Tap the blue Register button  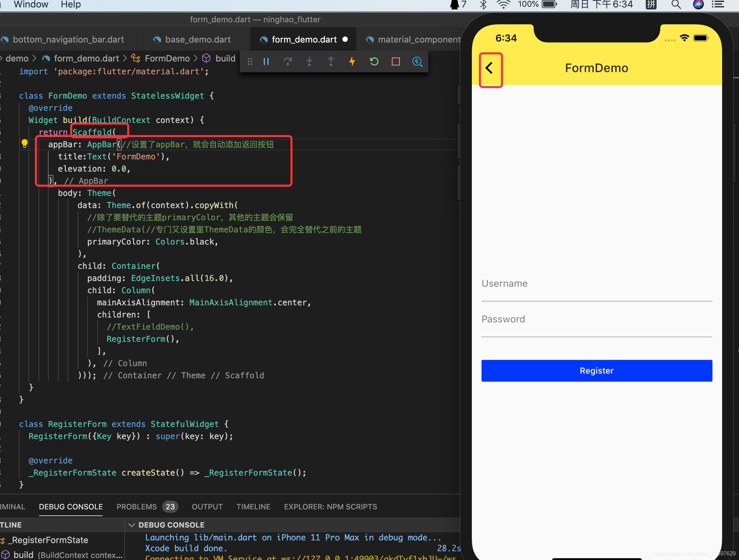click(x=597, y=371)
